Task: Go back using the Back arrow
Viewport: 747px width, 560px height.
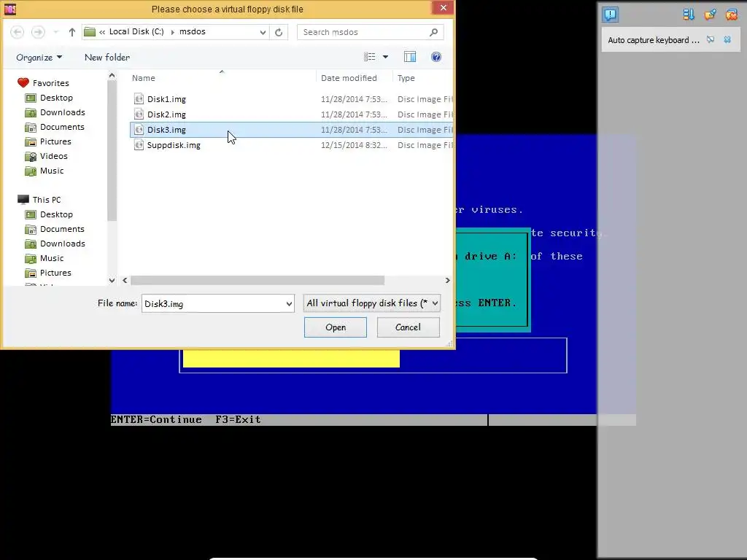Action: point(18,32)
